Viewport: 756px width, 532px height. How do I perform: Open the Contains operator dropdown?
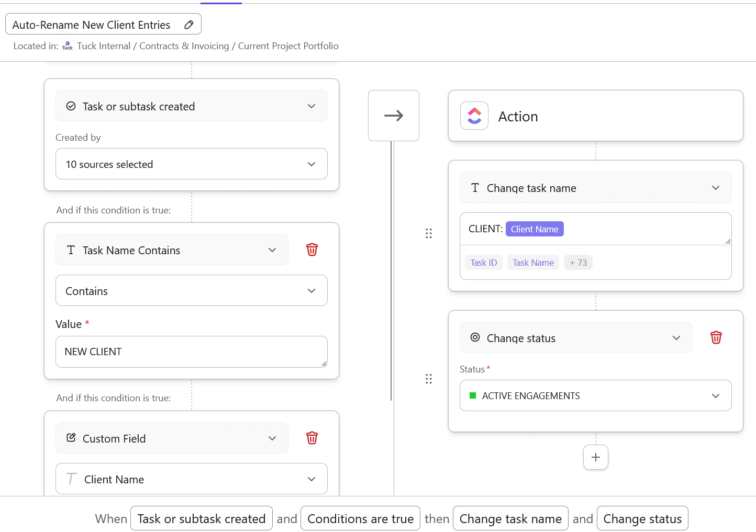(x=192, y=291)
